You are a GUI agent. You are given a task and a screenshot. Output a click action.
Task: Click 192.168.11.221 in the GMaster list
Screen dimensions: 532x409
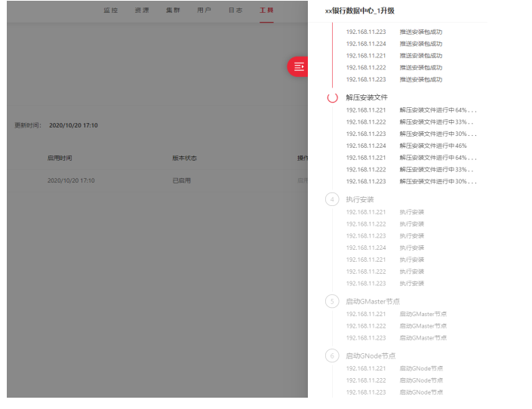366,314
